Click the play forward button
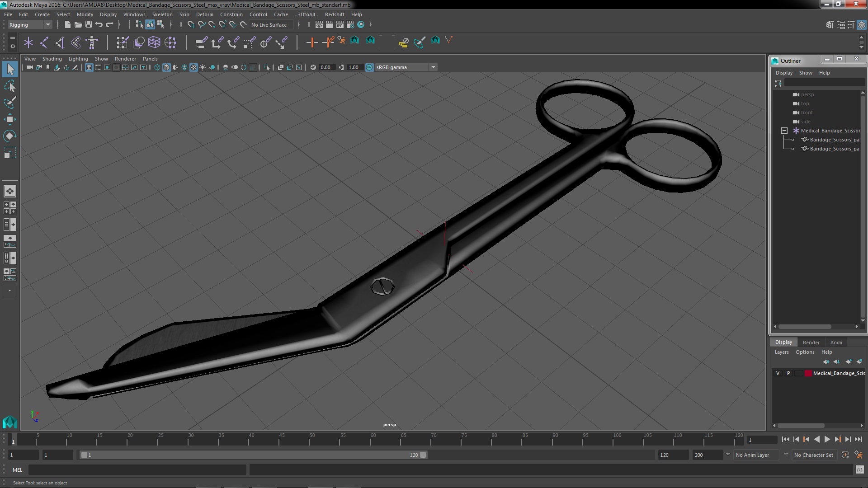 click(x=827, y=439)
